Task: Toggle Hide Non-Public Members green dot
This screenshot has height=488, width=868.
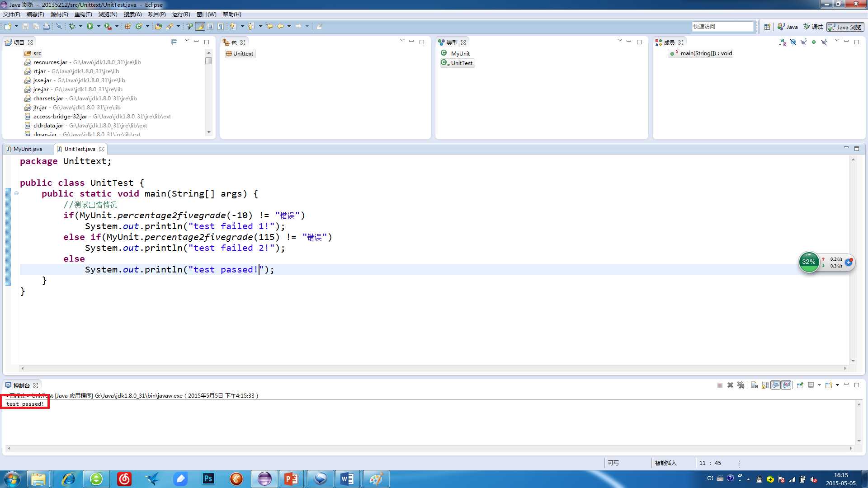Action: (x=814, y=42)
